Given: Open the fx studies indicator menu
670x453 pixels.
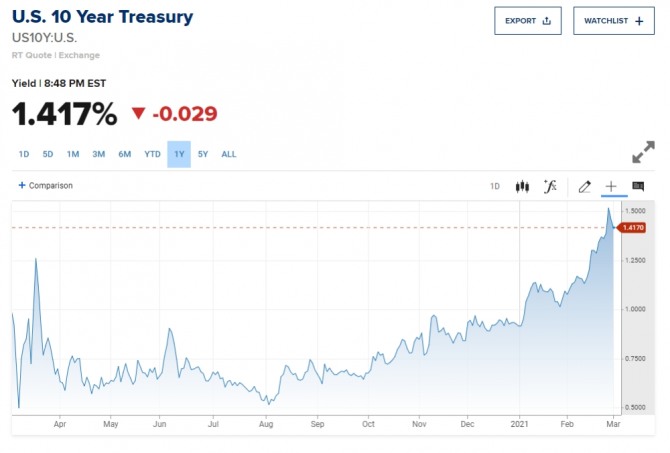Looking at the screenshot, I should click(x=549, y=186).
